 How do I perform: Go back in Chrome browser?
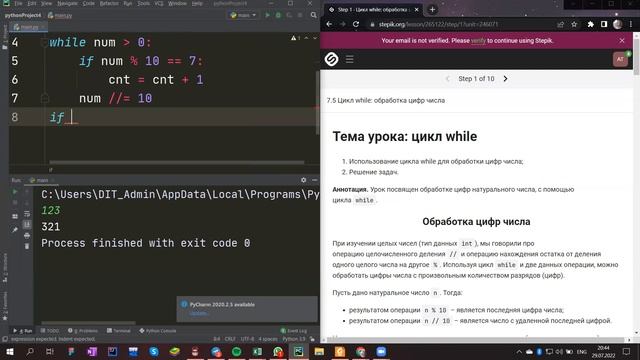click(329, 24)
